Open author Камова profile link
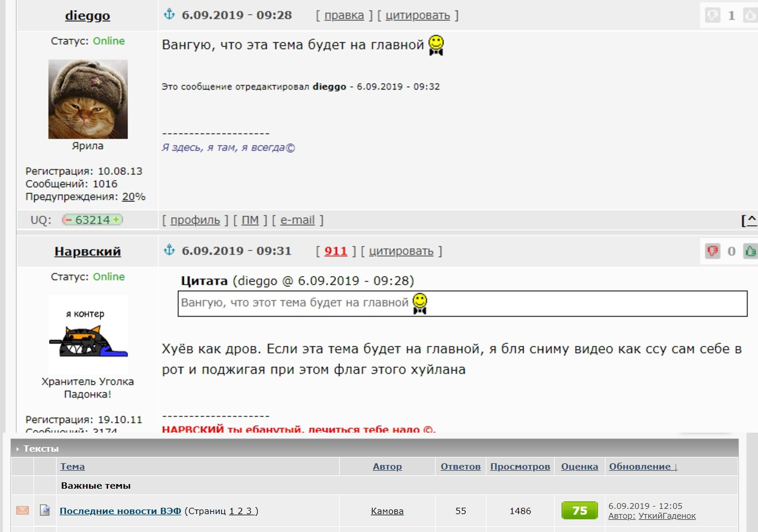Screen dimensions: 758x532 click(387, 511)
